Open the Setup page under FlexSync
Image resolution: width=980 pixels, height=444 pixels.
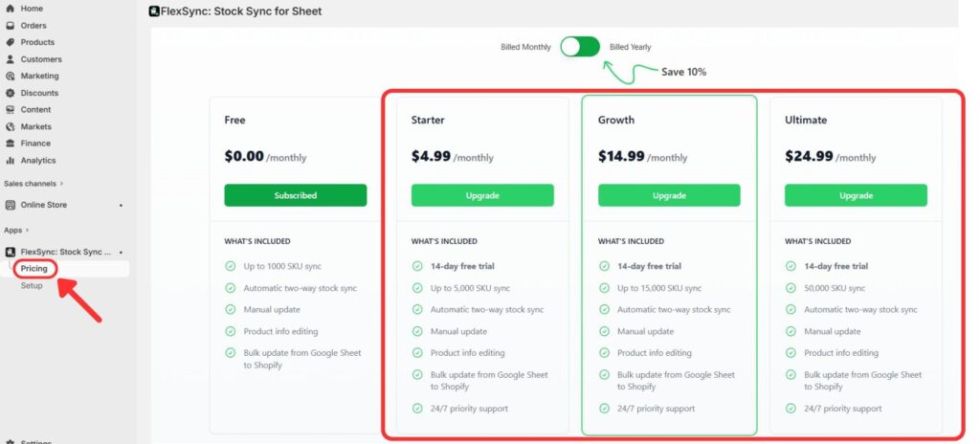[x=32, y=285]
